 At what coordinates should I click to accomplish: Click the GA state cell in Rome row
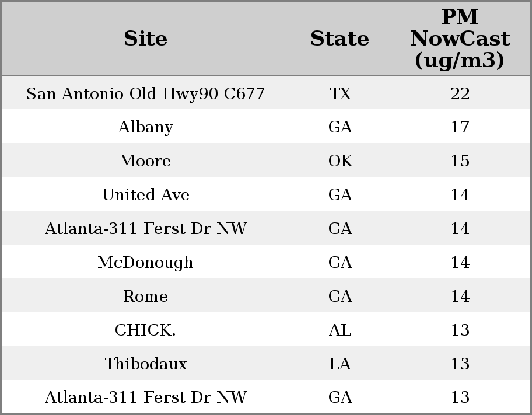[340, 297]
